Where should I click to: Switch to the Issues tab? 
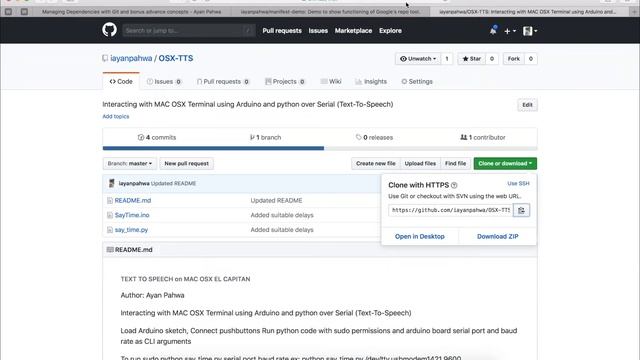click(164, 82)
